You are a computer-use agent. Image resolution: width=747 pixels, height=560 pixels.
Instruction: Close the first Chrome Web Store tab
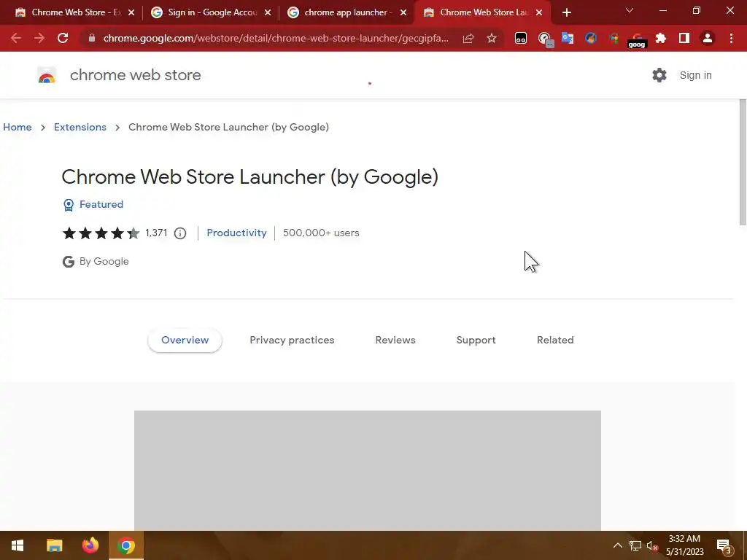[131, 12]
